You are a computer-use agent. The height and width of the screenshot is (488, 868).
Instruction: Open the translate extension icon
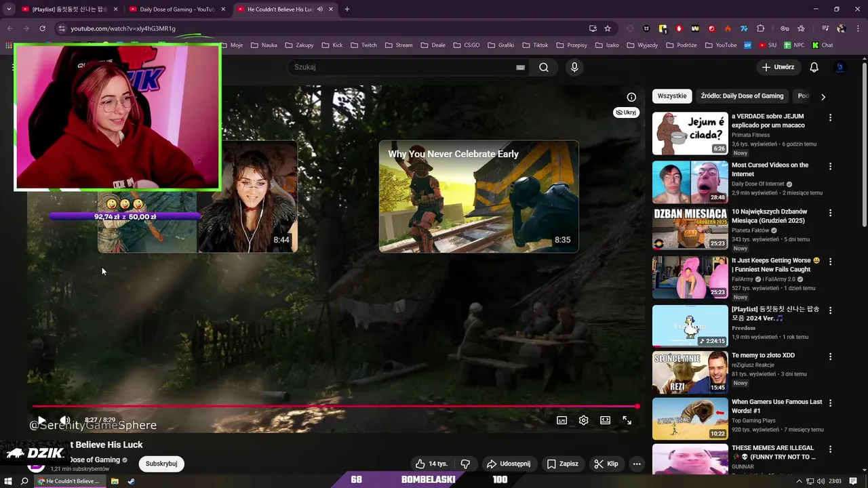click(x=744, y=28)
